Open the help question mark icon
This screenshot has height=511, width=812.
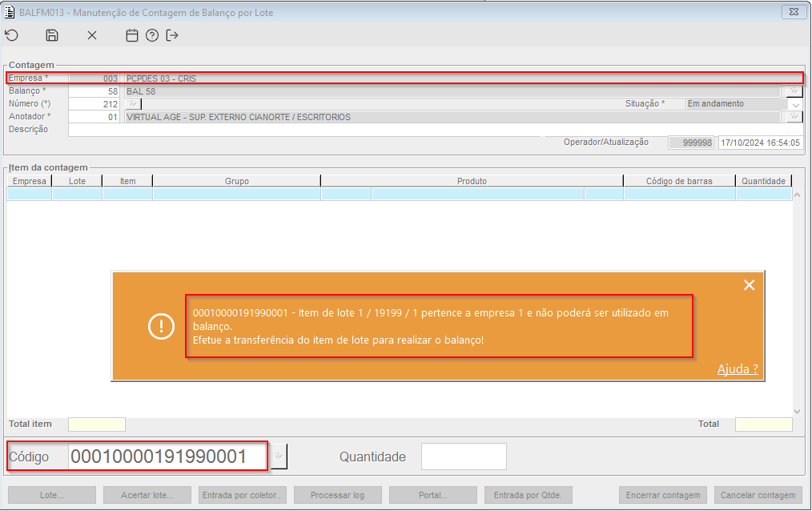(151, 35)
